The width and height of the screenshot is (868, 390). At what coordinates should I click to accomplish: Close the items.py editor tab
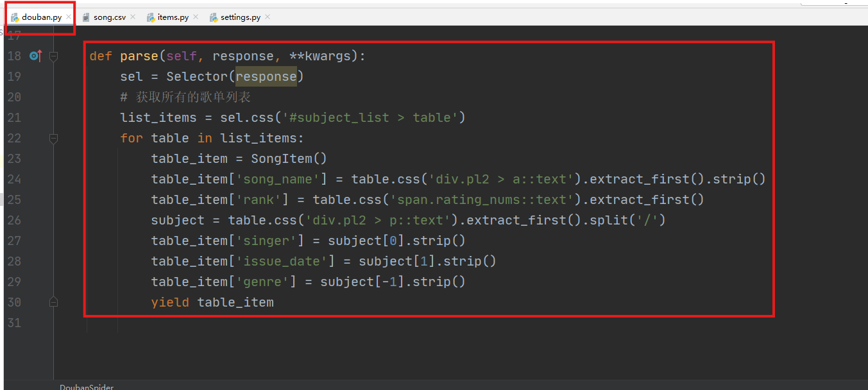click(196, 17)
